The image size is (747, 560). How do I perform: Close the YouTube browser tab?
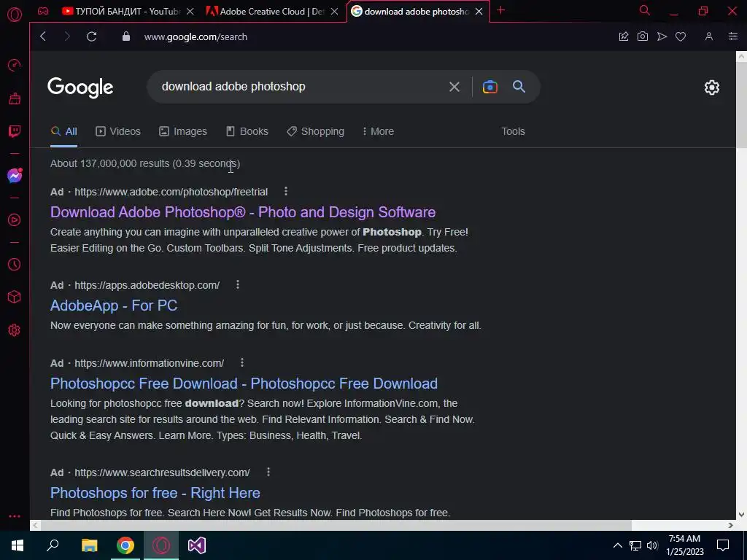coord(190,11)
